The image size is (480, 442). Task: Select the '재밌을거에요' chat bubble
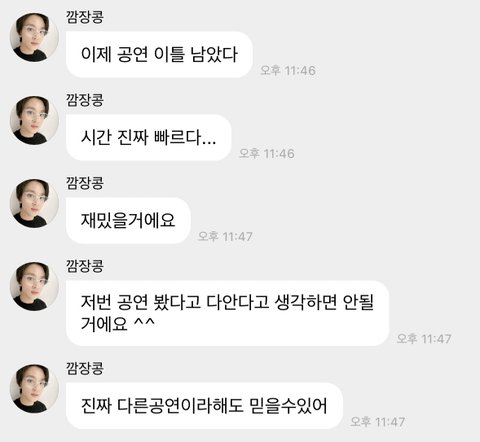128,220
